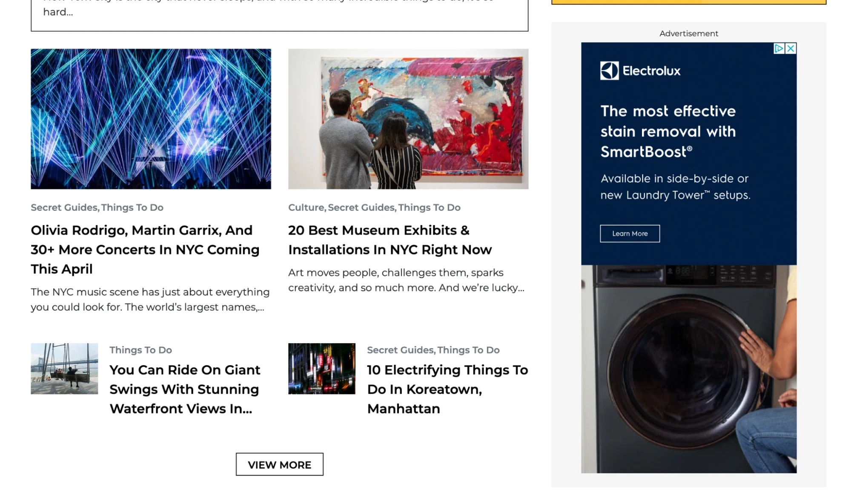This screenshot has height=504, width=851.
Task: Click the SmartBoost ad headline text
Action: pos(668,131)
